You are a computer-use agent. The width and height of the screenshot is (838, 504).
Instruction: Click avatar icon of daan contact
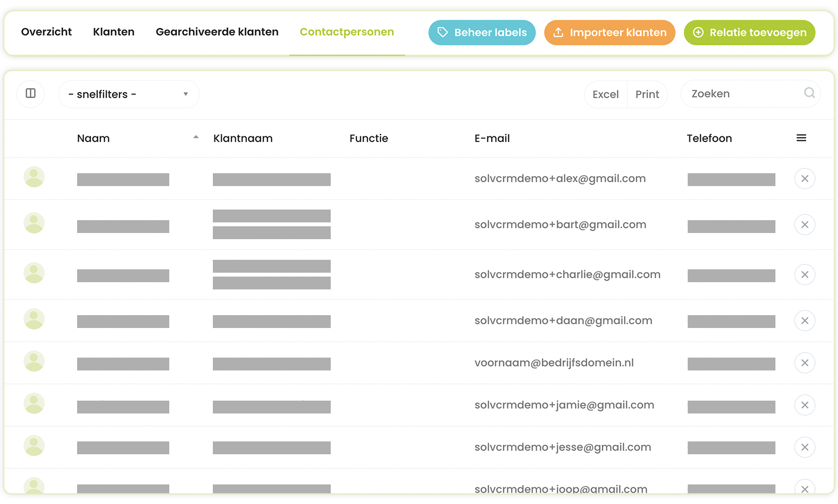tap(34, 320)
